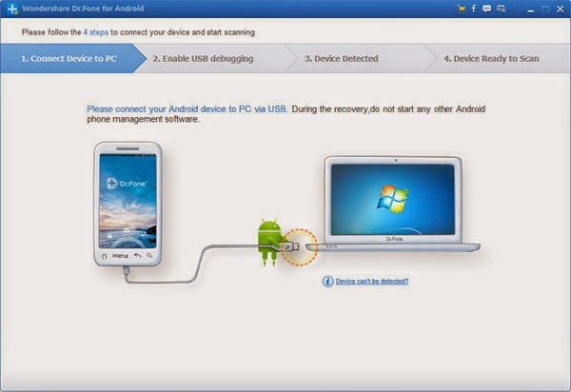The image size is (571, 392).
Task: Click the phone illustration with Dr.Fone screen
Action: [128, 204]
